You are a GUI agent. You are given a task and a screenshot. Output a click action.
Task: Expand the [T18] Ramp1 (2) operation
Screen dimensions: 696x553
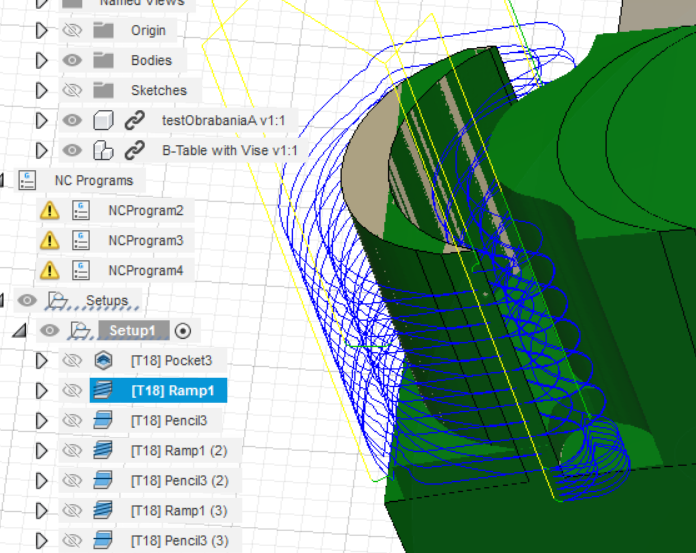[41, 450]
